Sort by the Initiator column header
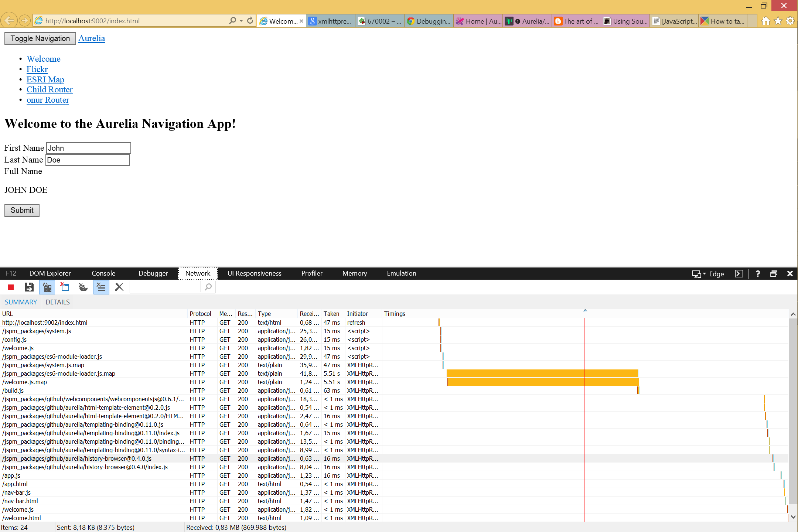This screenshot has height=532, width=798. tap(363, 314)
